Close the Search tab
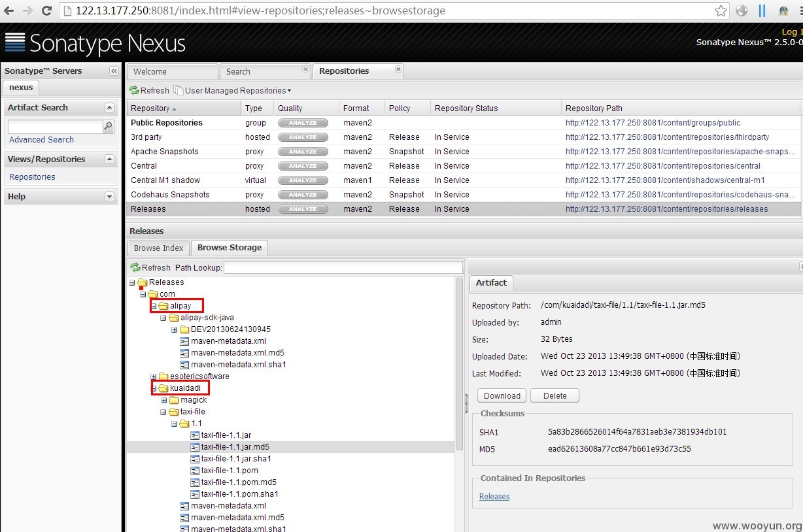Viewport: 803px width, 532px height. pos(305,69)
